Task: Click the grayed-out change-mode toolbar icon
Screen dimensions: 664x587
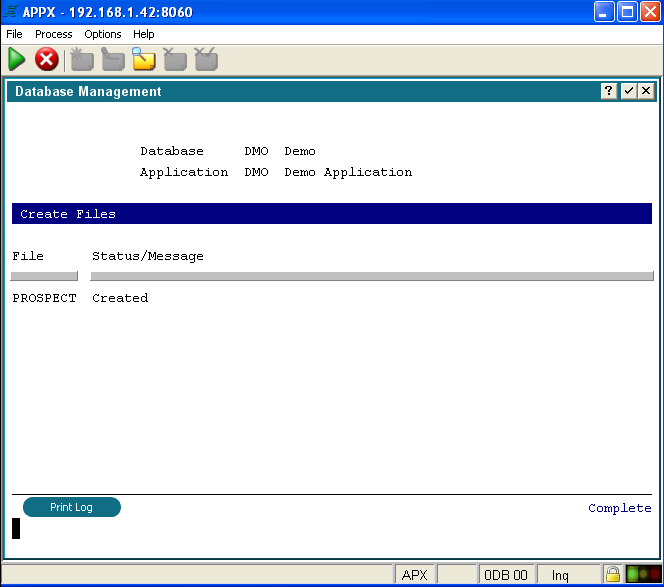Action: click(113, 60)
